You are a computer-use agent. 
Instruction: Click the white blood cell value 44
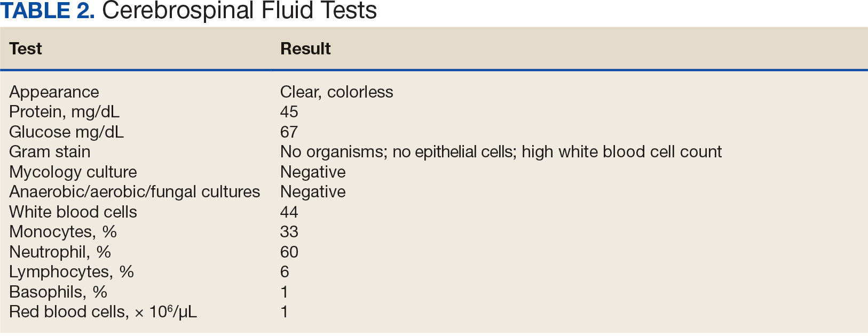pos(289,212)
